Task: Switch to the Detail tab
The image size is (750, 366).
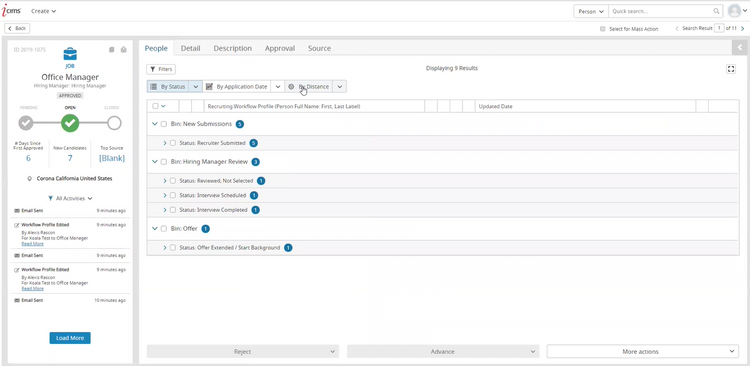Action: pyautogui.click(x=190, y=48)
